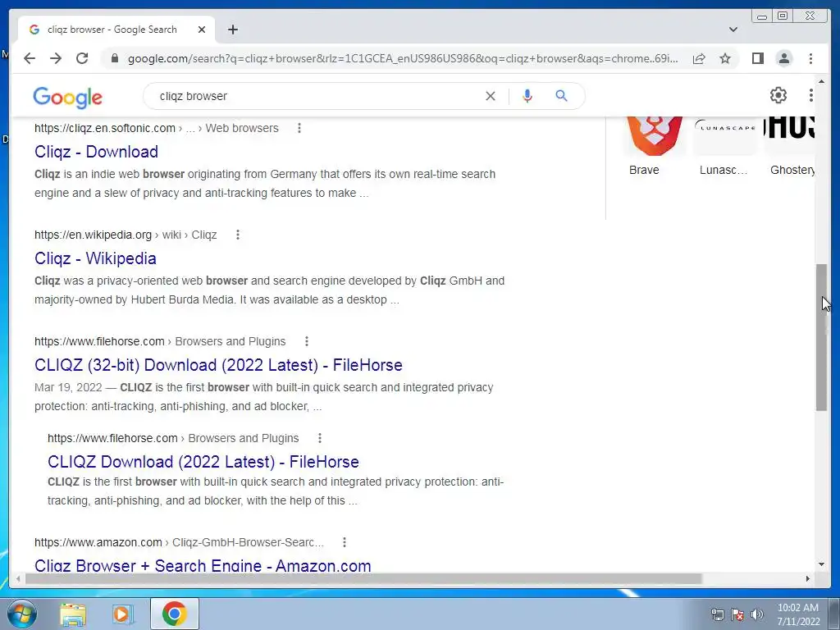Open options for FileHorse 32-bit result
This screenshot has height=630, width=840.
pos(307,341)
